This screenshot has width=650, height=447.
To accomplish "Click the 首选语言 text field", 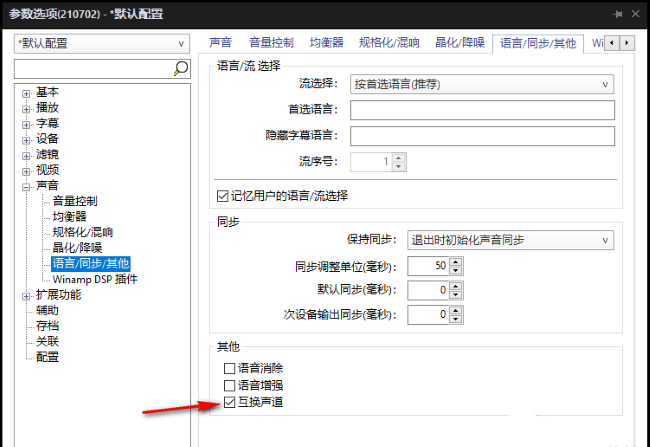I will tap(482, 110).
